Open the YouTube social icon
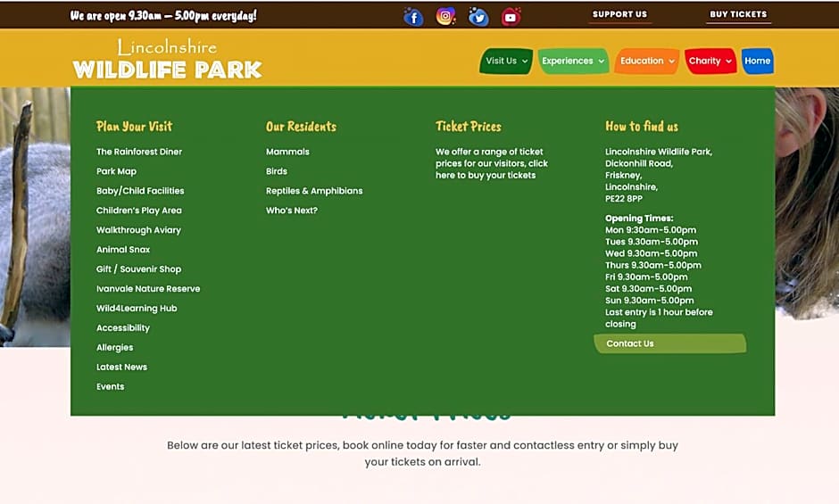Screen dimensions: 839x504 [x=511, y=16]
